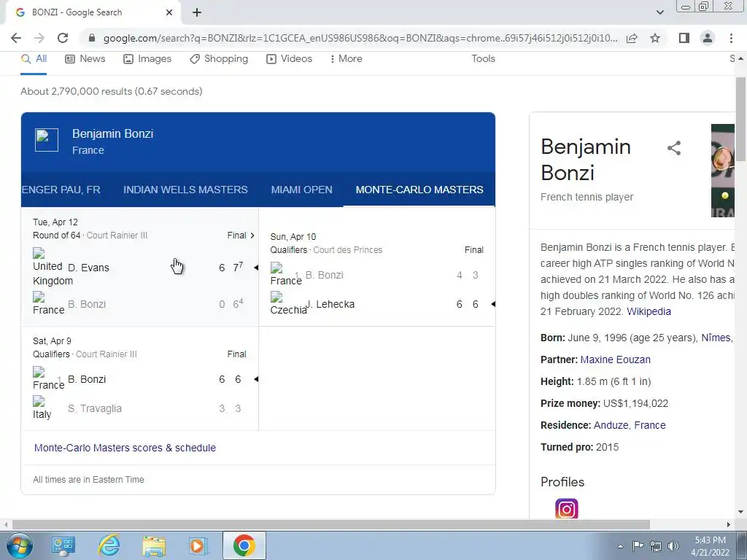
Task: Click J. Lehecka in Apr 10 match
Action: (x=330, y=304)
